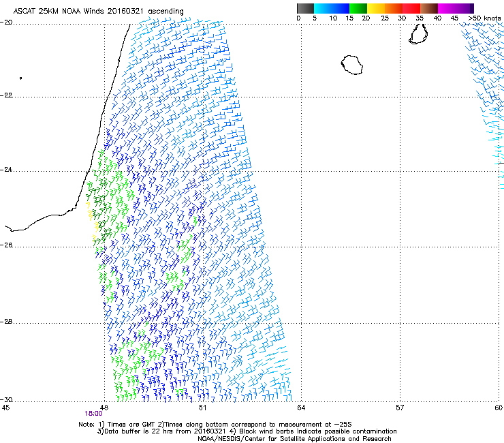Click the title 'ASCAT 25KM NOAA Winds 20160321 ascending'
Image resolution: width=504 pixels, height=443 pixels.
coord(98,11)
